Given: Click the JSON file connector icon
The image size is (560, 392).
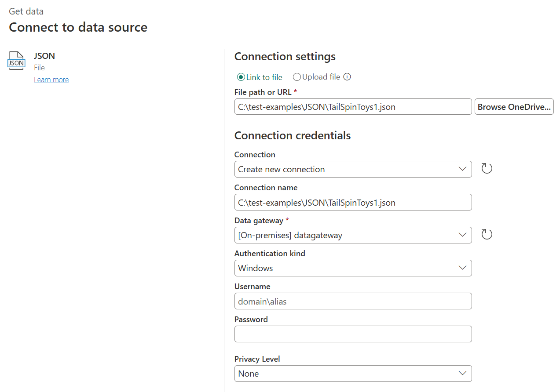Looking at the screenshot, I should [x=17, y=61].
